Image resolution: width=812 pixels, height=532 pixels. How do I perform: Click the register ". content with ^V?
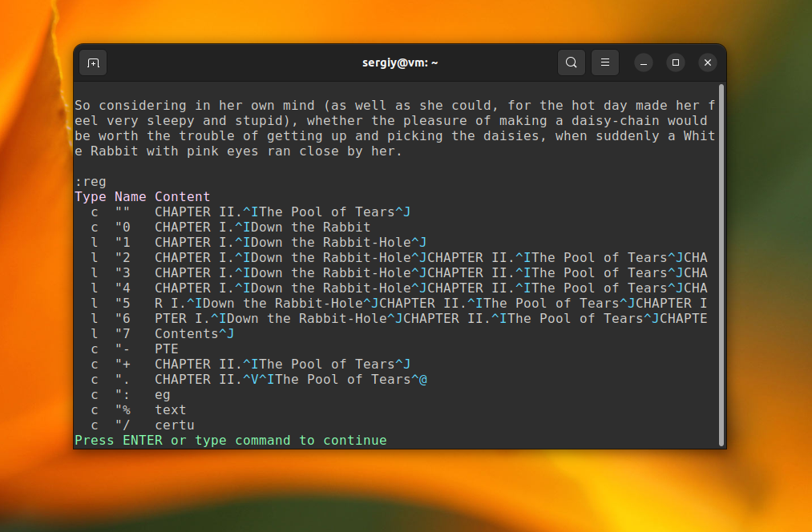[x=290, y=379]
